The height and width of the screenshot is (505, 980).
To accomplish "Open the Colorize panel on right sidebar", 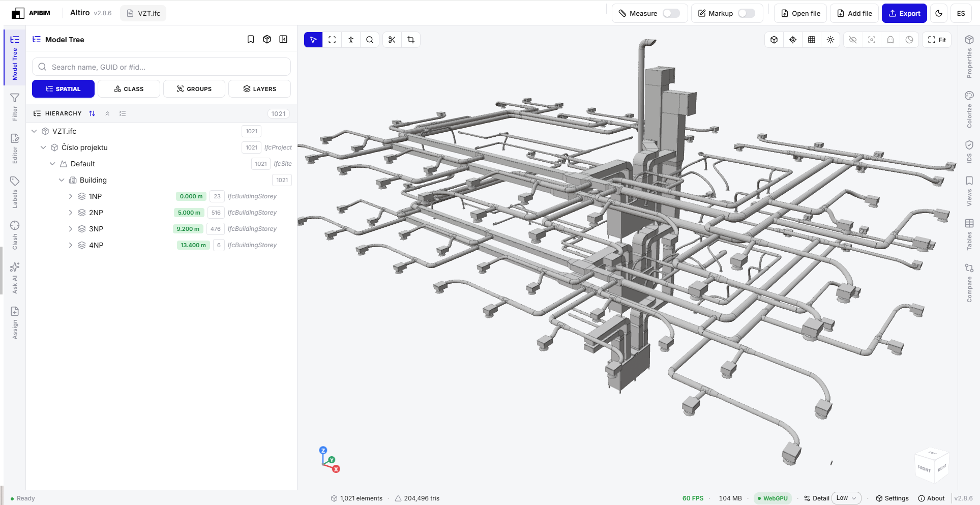I will coord(969,109).
